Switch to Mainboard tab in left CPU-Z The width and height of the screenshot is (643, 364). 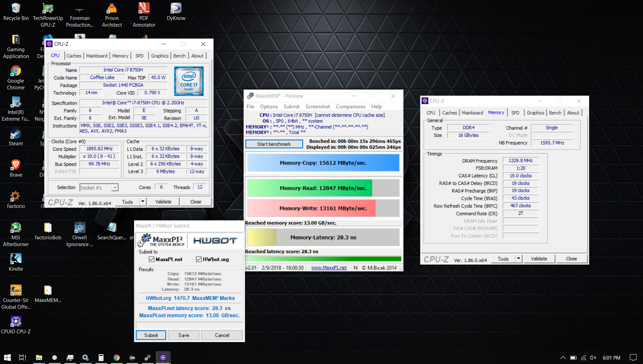coord(97,56)
